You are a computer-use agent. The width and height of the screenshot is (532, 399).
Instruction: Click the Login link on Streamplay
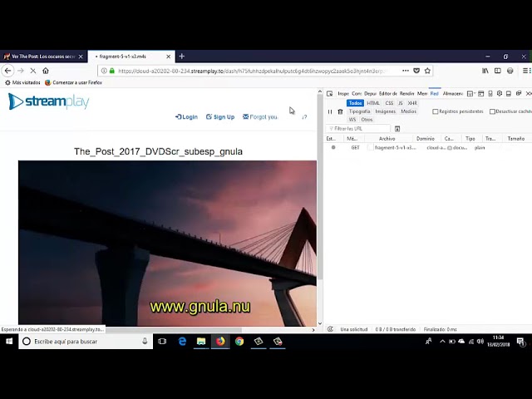click(x=186, y=117)
